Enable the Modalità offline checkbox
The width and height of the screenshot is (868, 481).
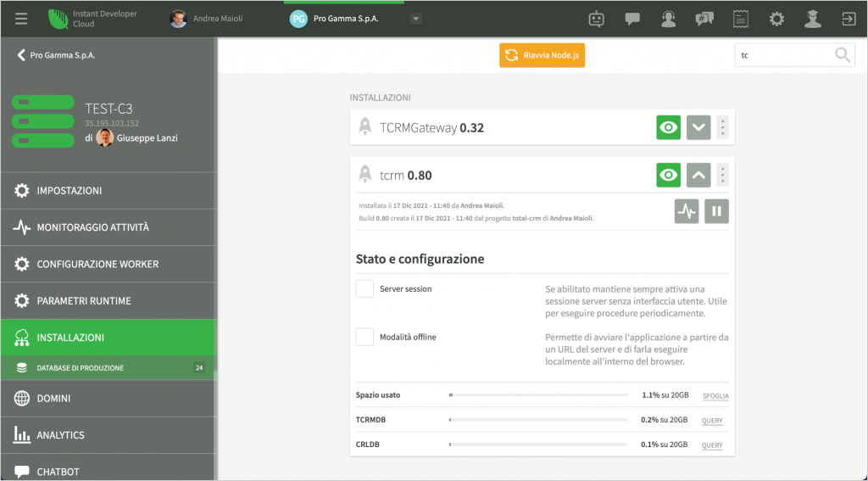364,337
